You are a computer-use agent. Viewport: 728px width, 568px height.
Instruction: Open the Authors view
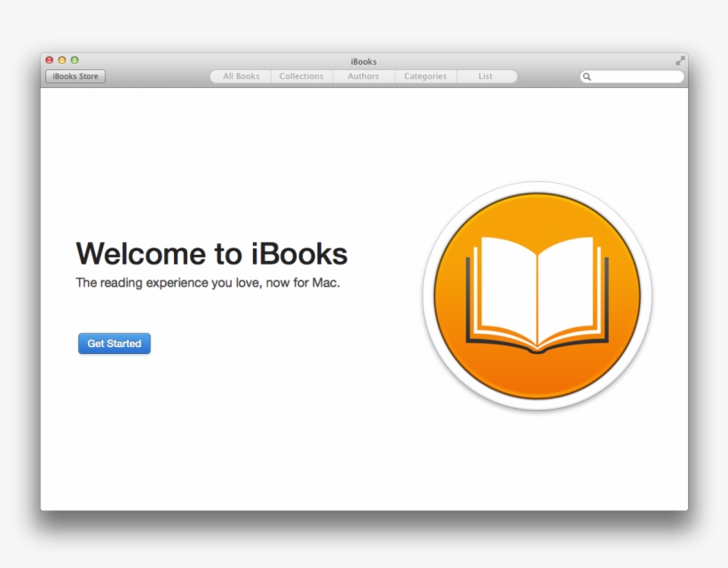tap(362, 76)
